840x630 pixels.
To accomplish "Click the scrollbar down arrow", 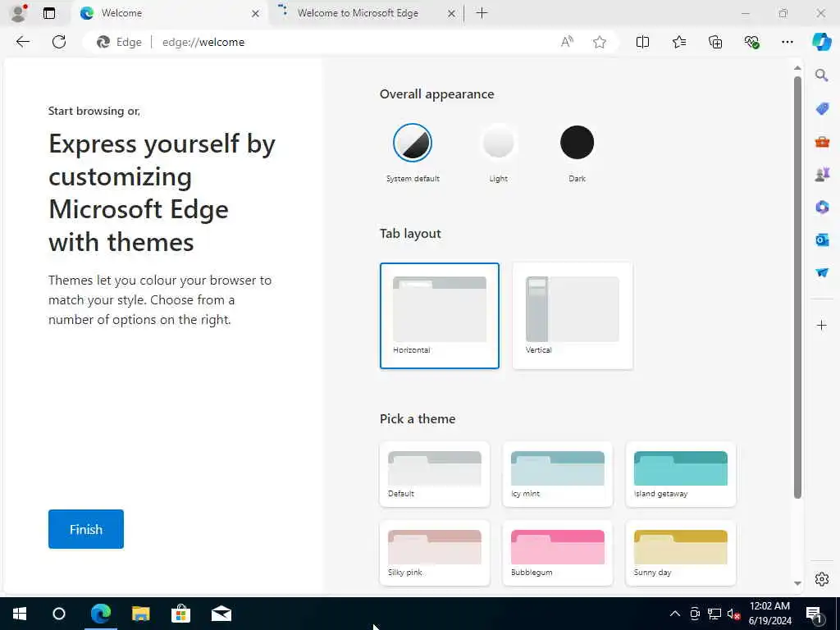I will (797, 583).
